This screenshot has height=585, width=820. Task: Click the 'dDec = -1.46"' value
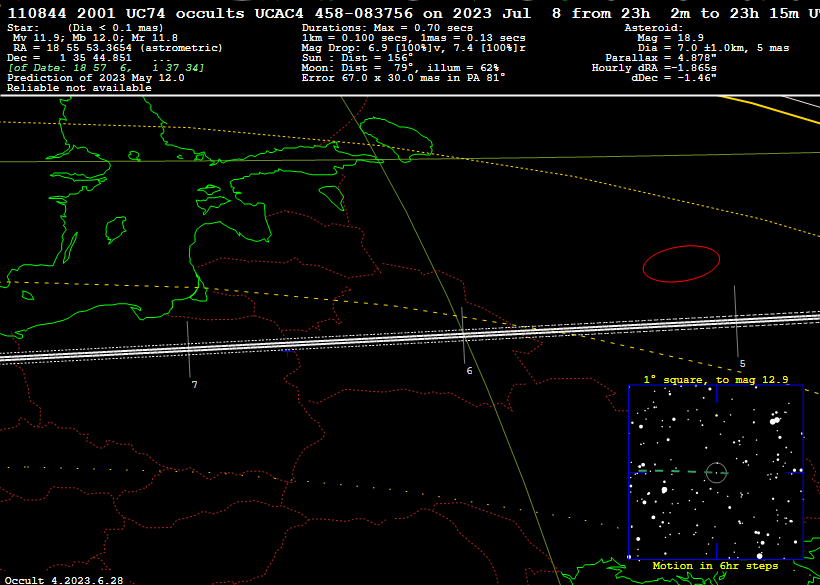675,78
